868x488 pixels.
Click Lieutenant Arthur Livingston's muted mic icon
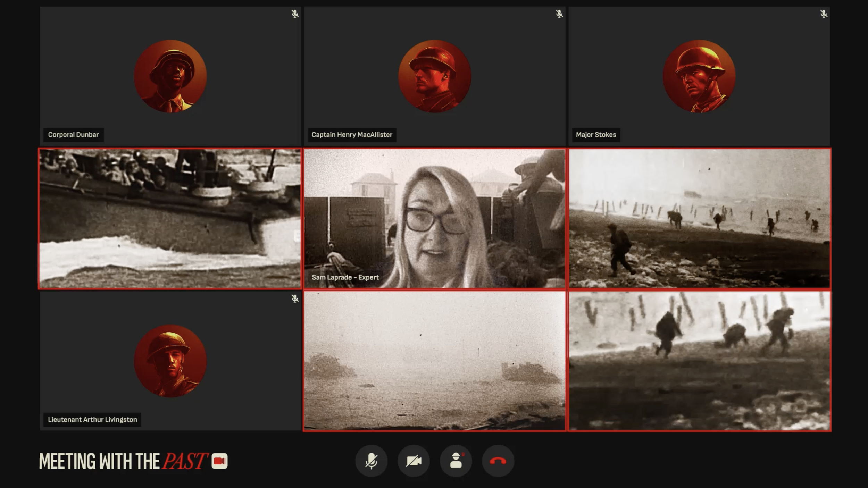(x=295, y=298)
